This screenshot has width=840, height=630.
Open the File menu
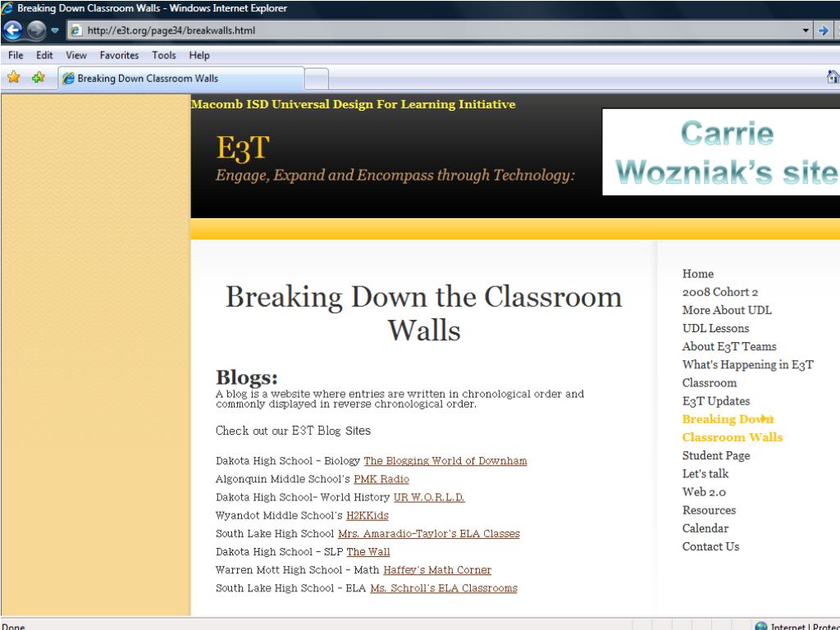16,55
